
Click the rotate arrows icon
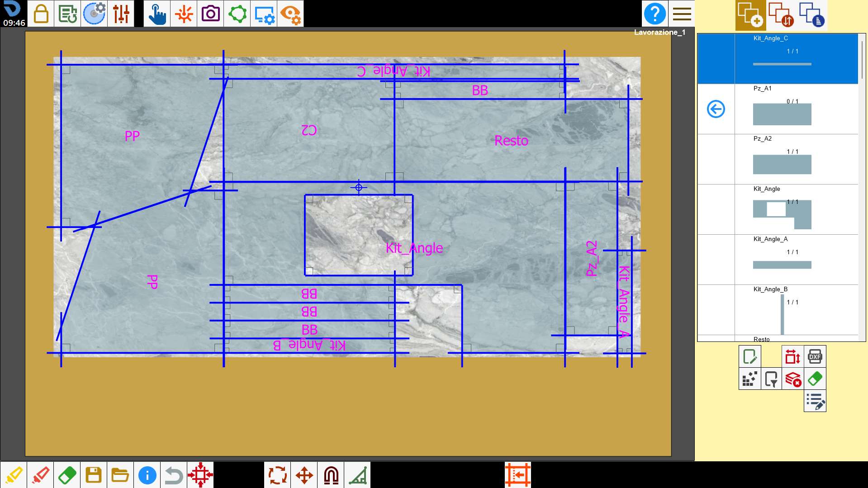(x=277, y=475)
